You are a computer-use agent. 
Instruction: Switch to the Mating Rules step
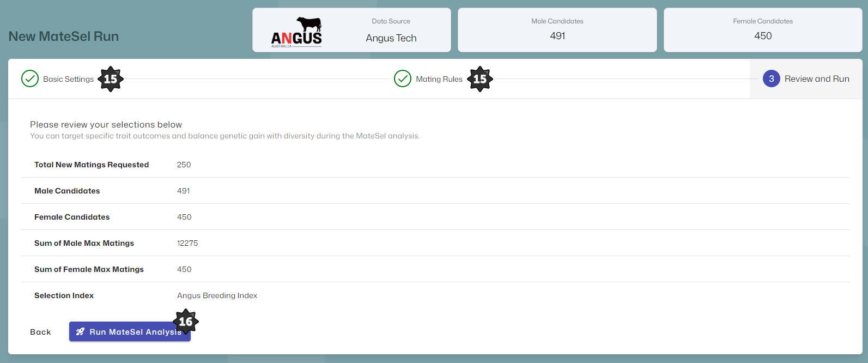tap(439, 79)
